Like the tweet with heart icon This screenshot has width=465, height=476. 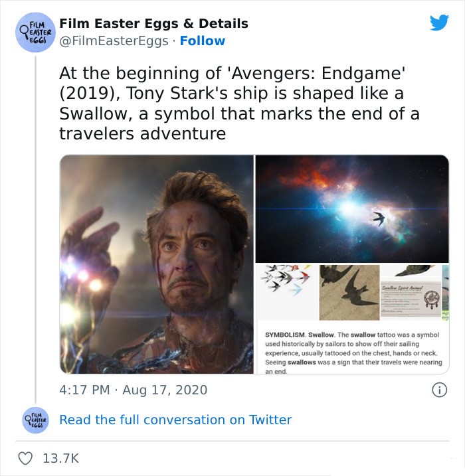[25, 458]
